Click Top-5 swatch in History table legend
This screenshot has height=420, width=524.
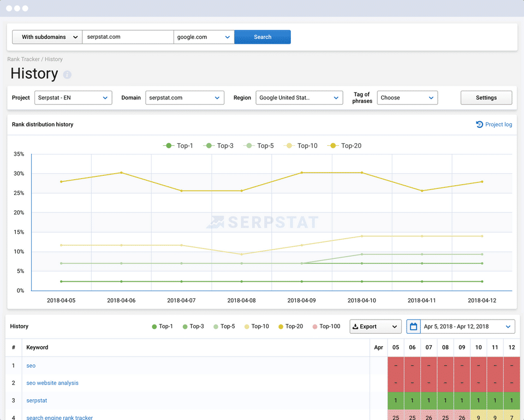click(216, 327)
